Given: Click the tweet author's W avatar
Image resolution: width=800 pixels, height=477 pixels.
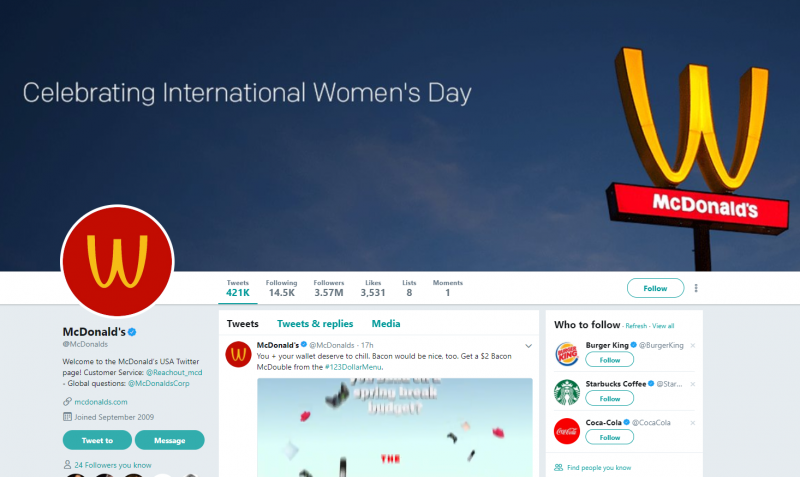Looking at the screenshot, I should [x=238, y=354].
